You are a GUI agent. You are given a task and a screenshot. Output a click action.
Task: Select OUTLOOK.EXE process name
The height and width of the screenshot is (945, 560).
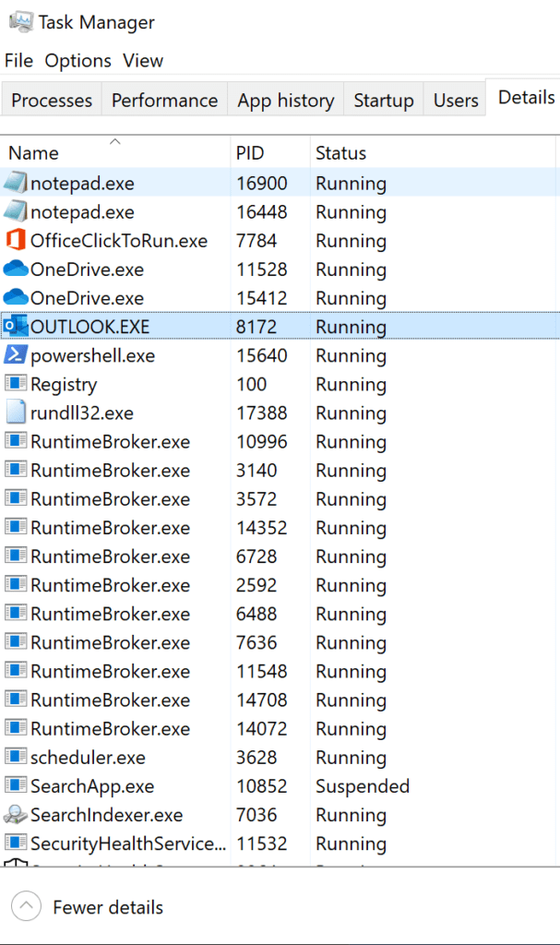[89, 327]
